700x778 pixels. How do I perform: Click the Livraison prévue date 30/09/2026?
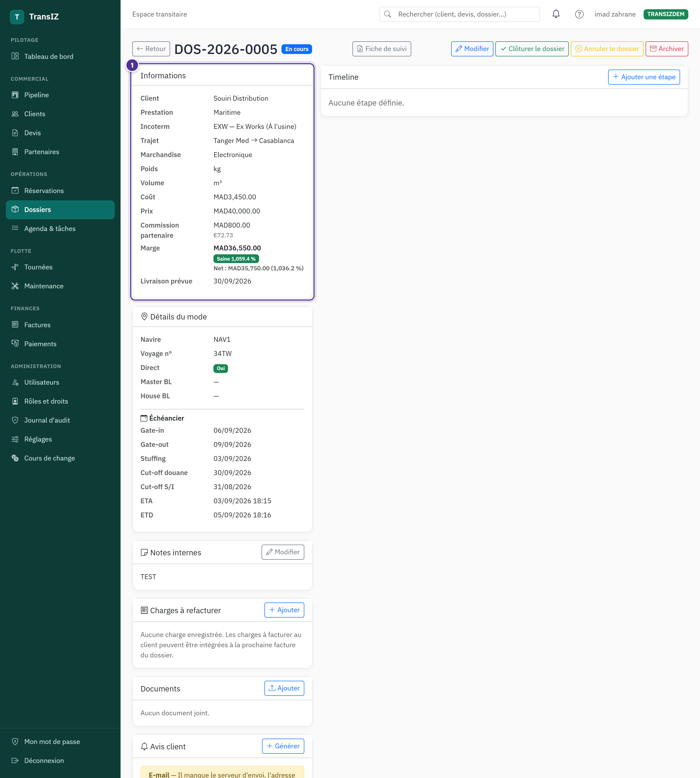pos(232,281)
